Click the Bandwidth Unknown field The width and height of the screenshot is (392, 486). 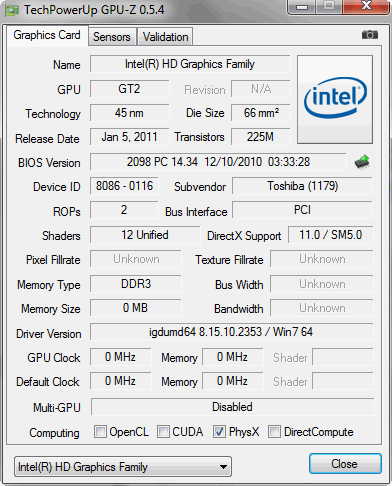point(322,308)
